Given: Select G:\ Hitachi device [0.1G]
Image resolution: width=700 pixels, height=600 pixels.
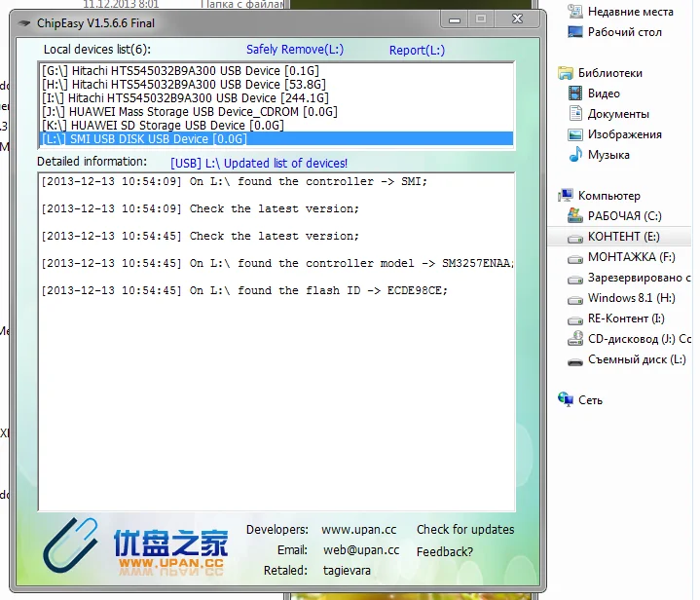Looking at the screenshot, I should tap(276, 70).
